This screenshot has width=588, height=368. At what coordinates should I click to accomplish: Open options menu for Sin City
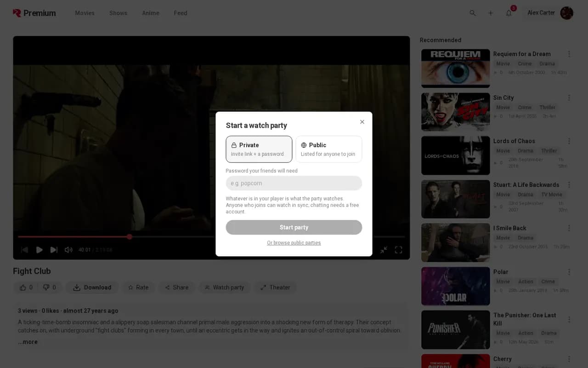[x=569, y=98]
